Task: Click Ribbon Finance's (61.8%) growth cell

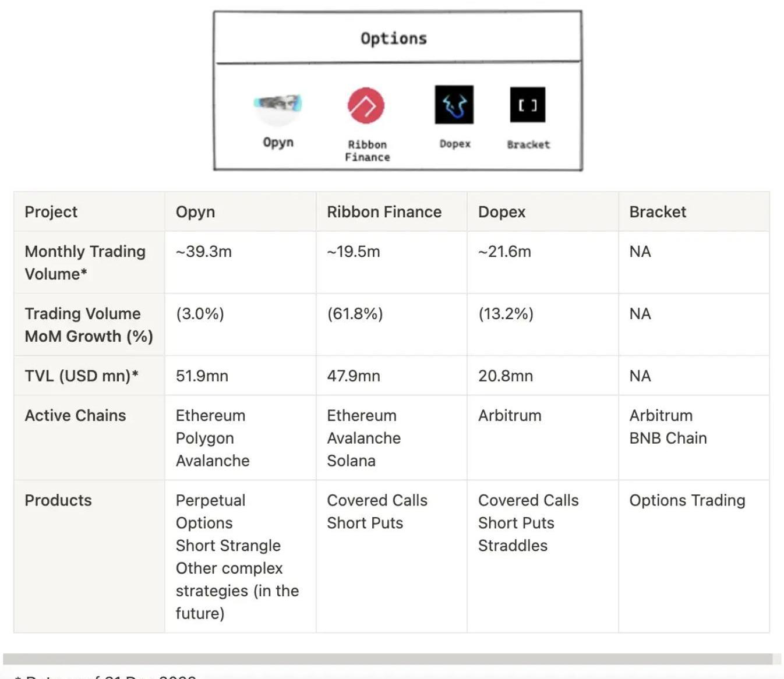Action: [355, 314]
